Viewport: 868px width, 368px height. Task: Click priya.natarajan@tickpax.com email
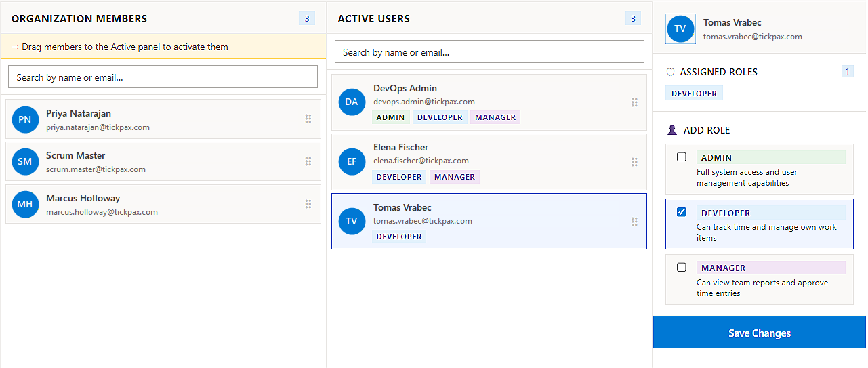98,127
